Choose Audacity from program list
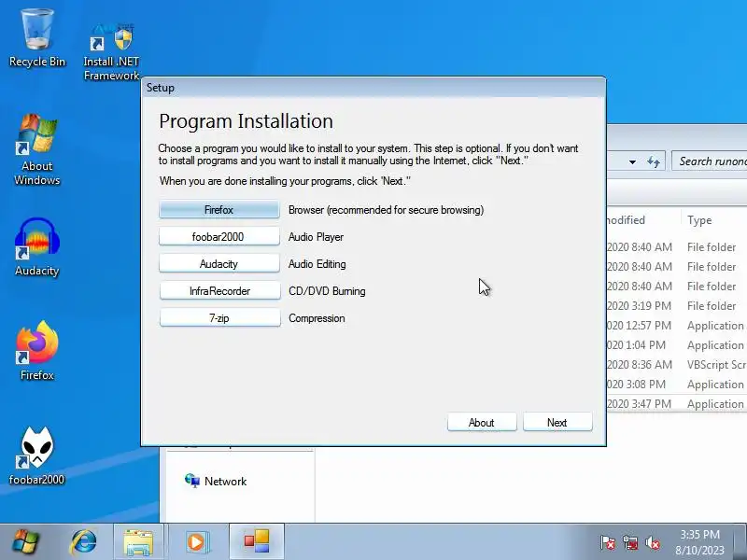This screenshot has height=560, width=747. click(x=219, y=264)
